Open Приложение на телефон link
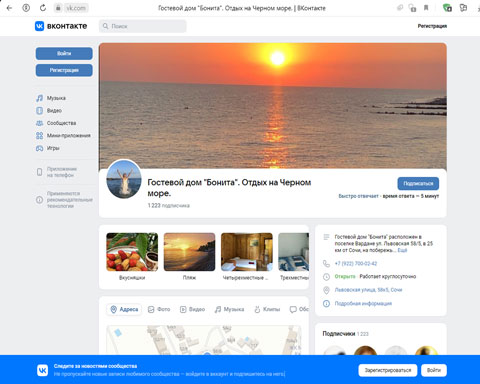 tap(62, 172)
